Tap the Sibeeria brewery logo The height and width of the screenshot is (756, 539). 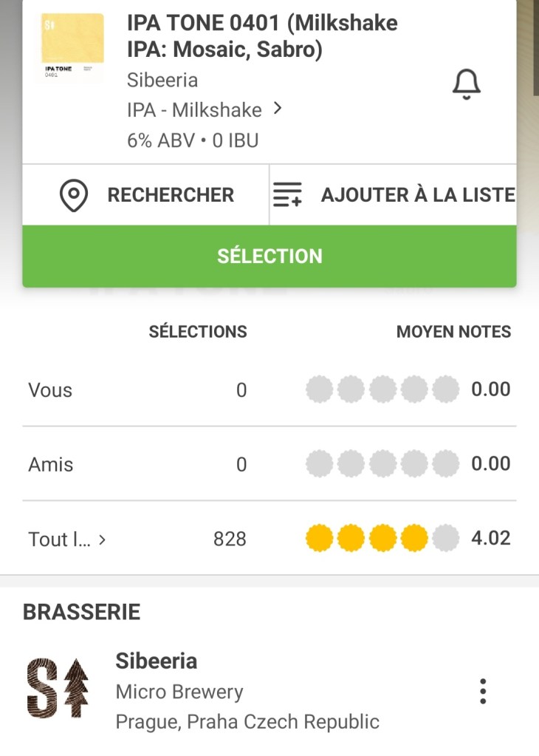coord(58,689)
